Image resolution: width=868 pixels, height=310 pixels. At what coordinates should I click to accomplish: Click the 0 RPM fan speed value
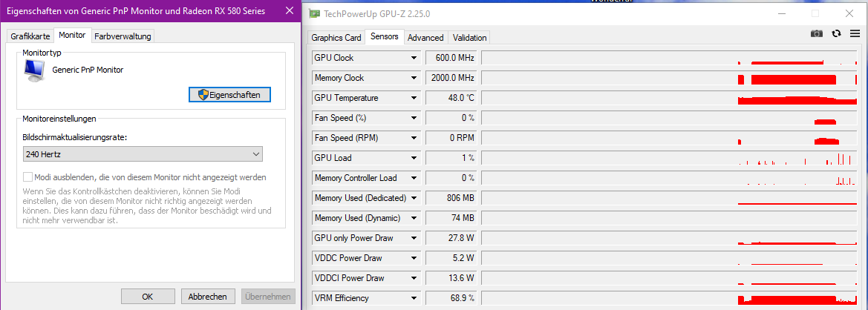point(451,138)
